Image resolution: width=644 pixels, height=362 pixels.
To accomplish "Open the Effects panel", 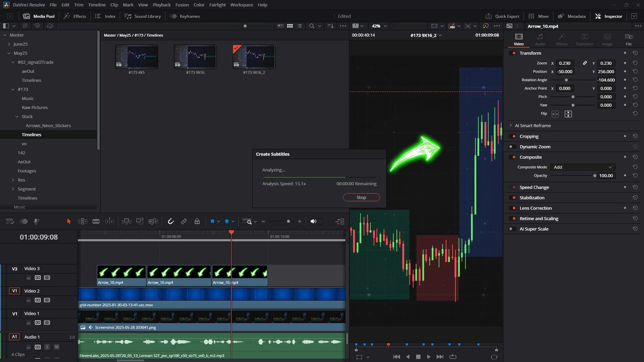I will (x=75, y=16).
